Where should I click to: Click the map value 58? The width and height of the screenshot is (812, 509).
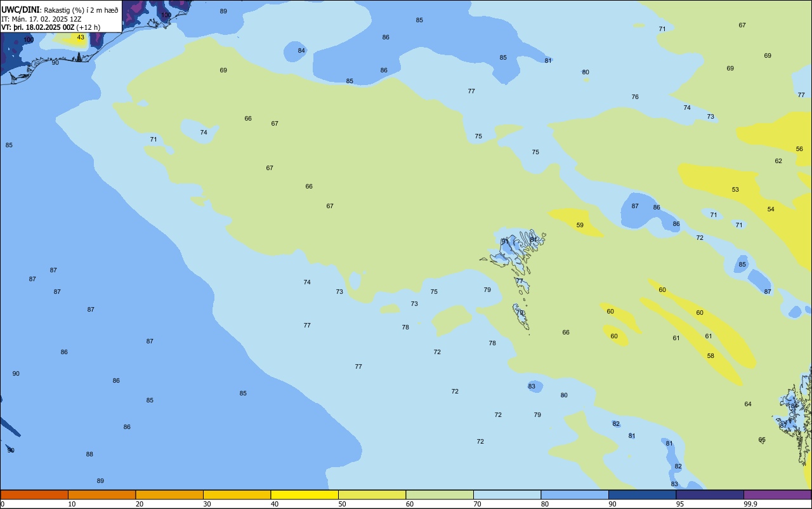pos(710,356)
